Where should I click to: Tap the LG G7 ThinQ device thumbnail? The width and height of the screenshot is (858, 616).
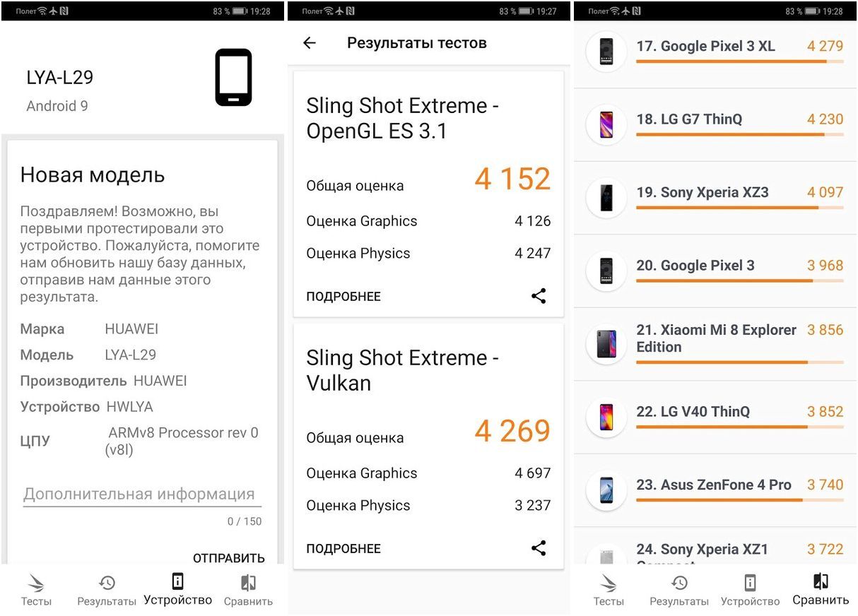[x=605, y=124]
